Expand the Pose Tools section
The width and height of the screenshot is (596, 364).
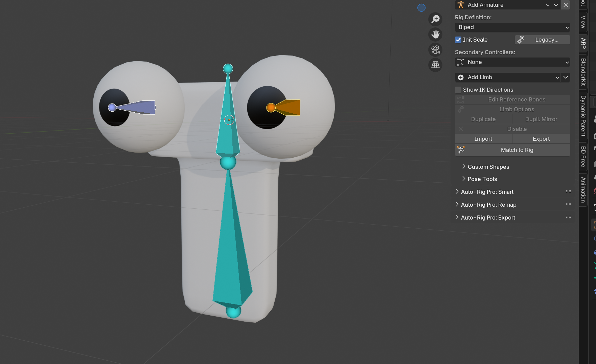[x=479, y=179]
